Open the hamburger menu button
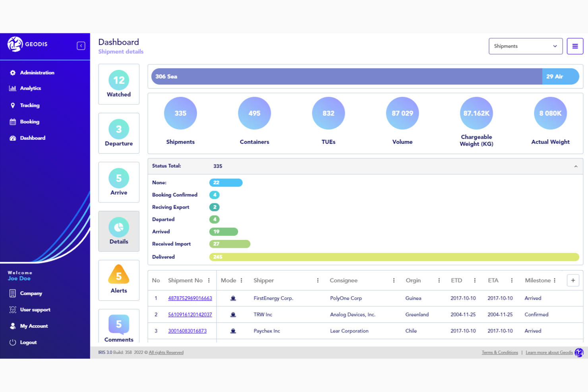Image resolution: width=588 pixels, height=392 pixels. click(x=575, y=46)
